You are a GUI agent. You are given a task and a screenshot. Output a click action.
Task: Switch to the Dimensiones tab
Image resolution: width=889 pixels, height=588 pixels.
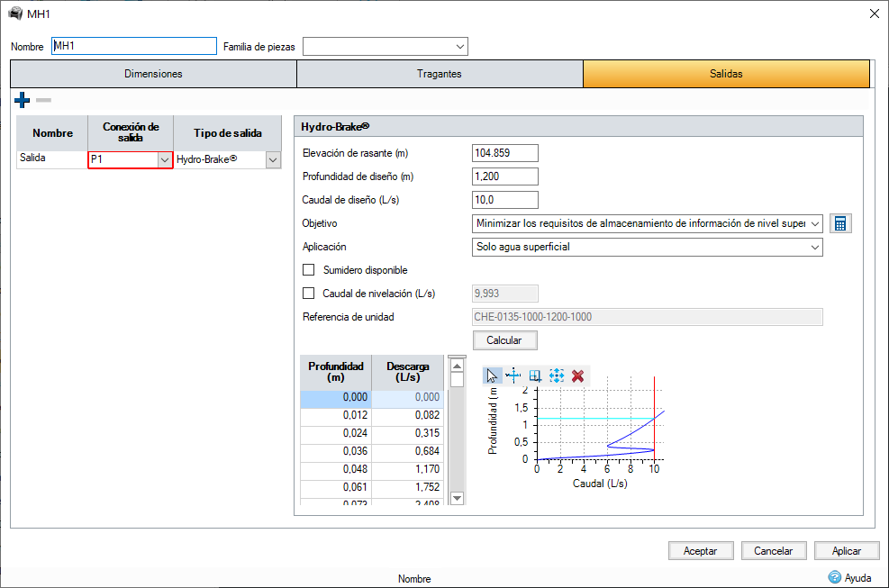[x=154, y=74]
